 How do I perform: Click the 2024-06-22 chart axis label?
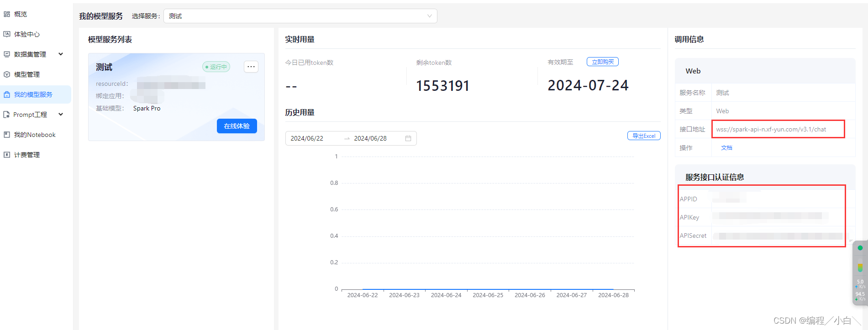(363, 295)
